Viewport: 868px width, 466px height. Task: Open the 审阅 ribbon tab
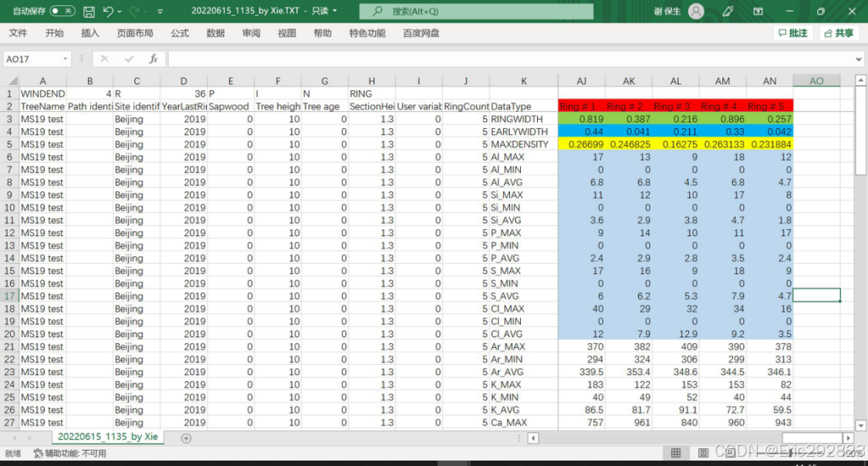pos(252,33)
